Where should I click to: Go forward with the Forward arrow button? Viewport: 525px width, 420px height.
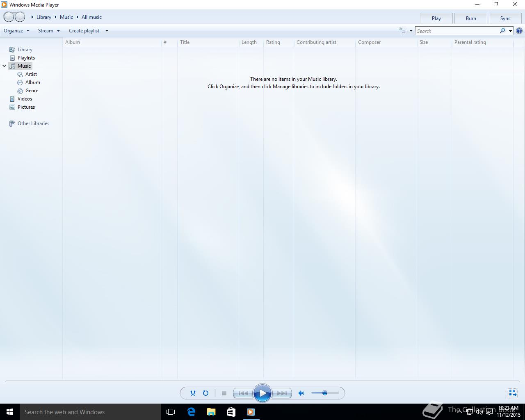20,17
